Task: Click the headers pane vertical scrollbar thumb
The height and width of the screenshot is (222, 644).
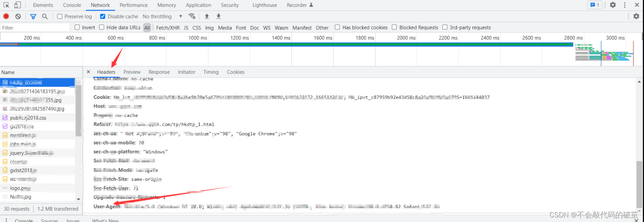Action: pos(639,184)
